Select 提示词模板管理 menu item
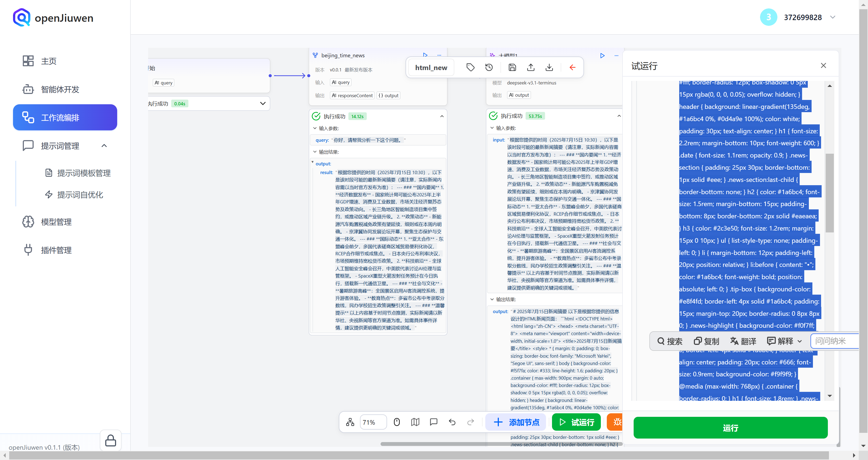This screenshot has width=868, height=460. [84, 173]
